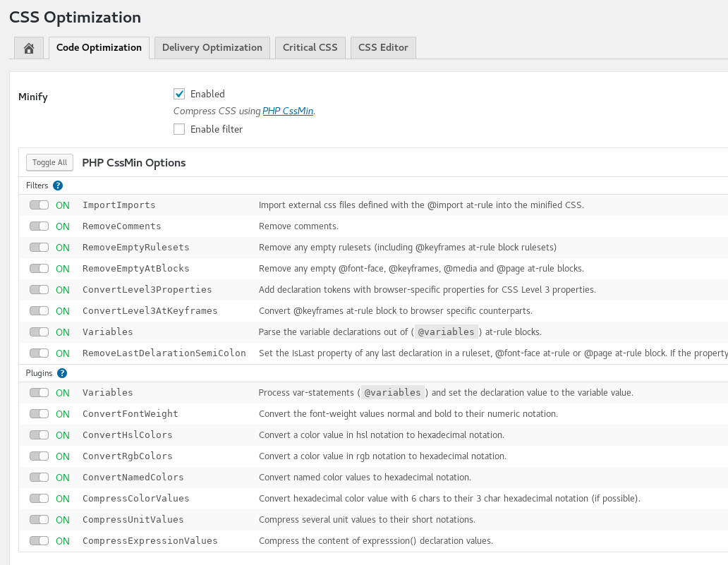Disable the ConvertFontWeight plugin
The height and width of the screenshot is (565, 728).
(39, 413)
